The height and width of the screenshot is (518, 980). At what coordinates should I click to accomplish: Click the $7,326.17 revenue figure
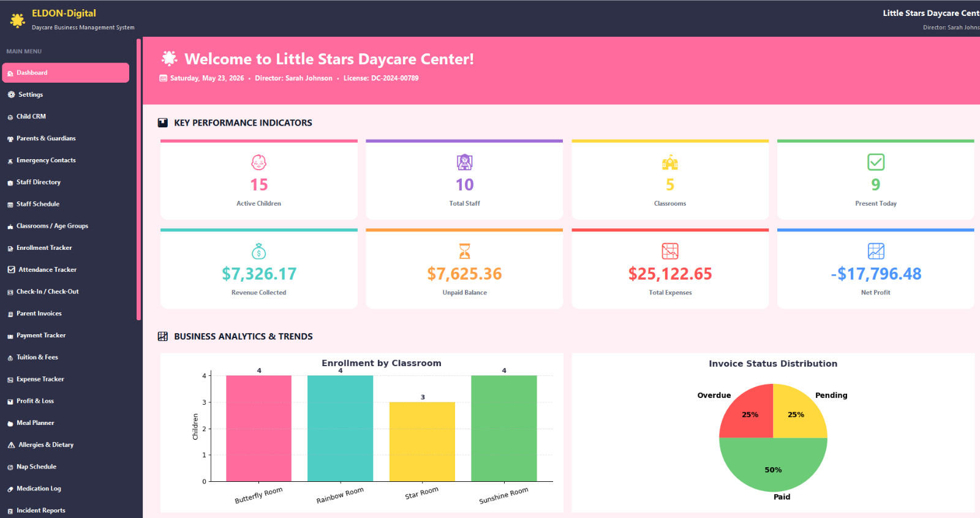point(258,274)
